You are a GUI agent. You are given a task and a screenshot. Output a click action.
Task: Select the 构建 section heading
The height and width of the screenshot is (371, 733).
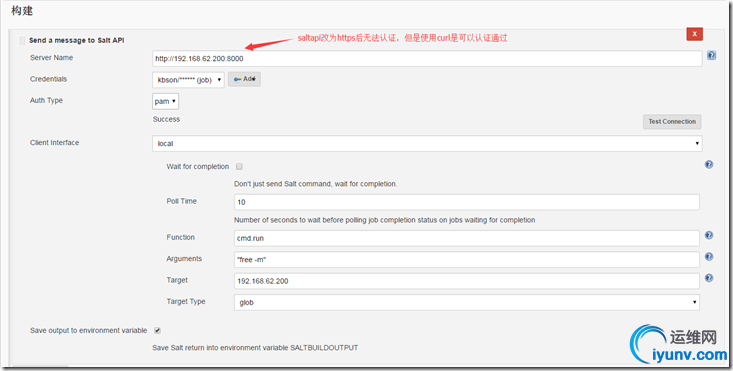22,10
